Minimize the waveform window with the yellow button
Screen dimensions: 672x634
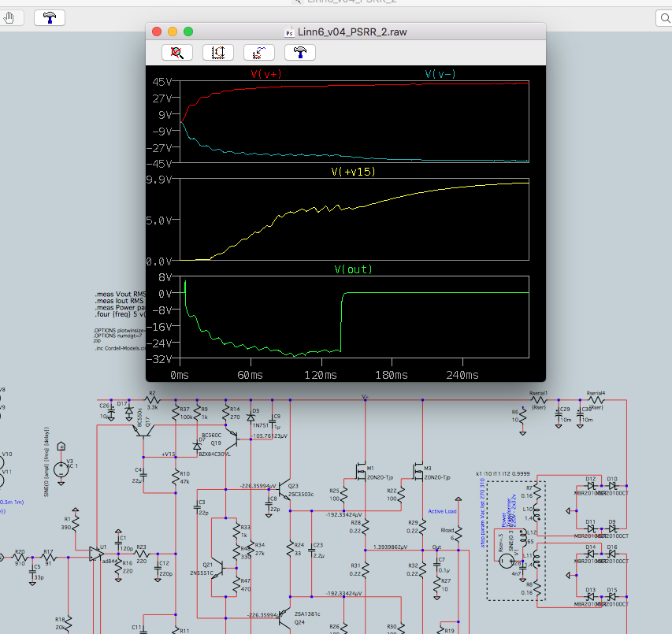[x=173, y=32]
